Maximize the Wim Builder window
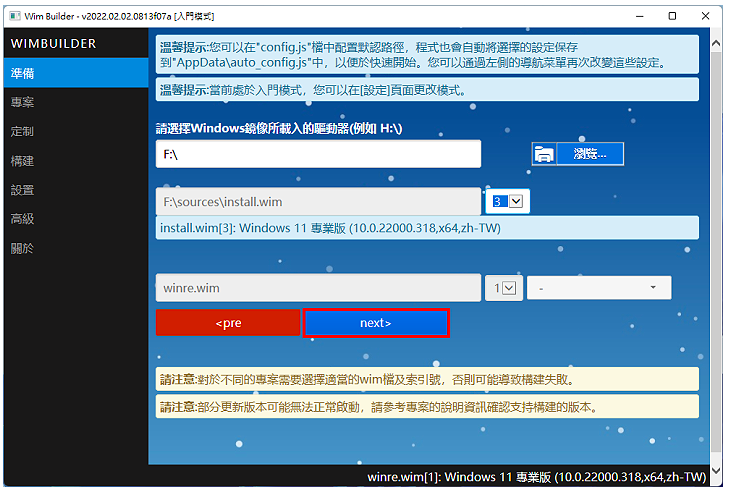Viewport: 733px width, 496px height. tap(672, 16)
